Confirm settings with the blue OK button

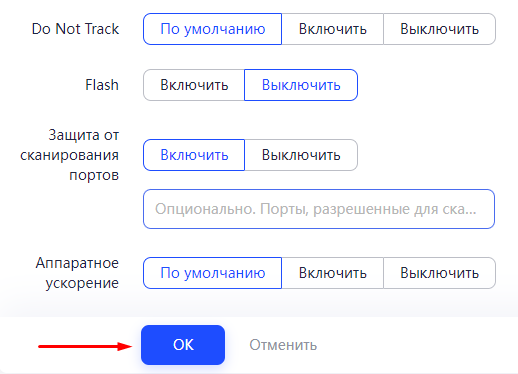[183, 345]
